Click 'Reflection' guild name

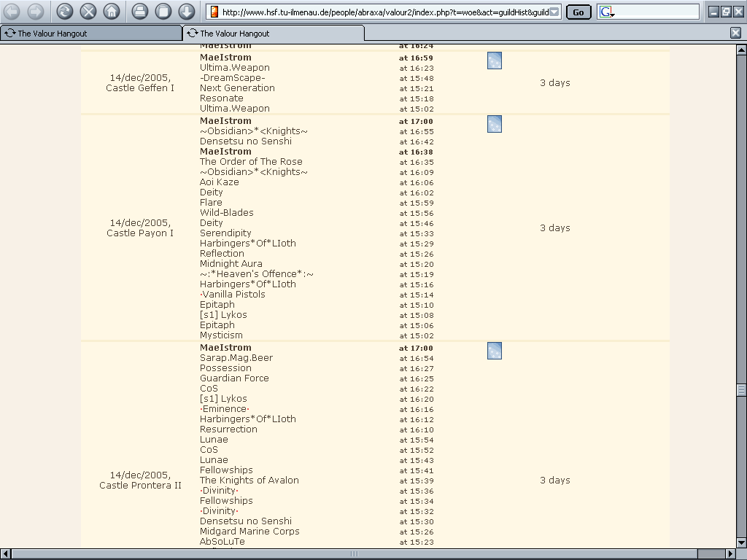222,254
